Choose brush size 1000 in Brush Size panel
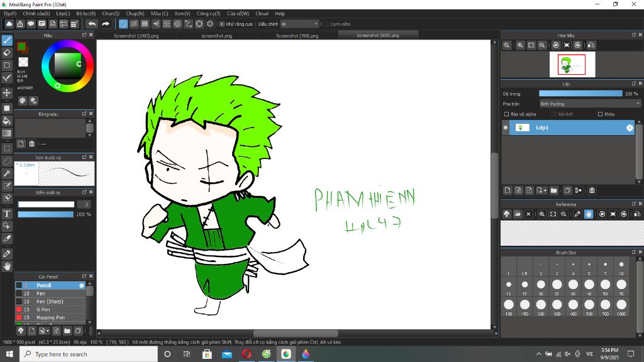644x362 pixels. (x=621, y=307)
